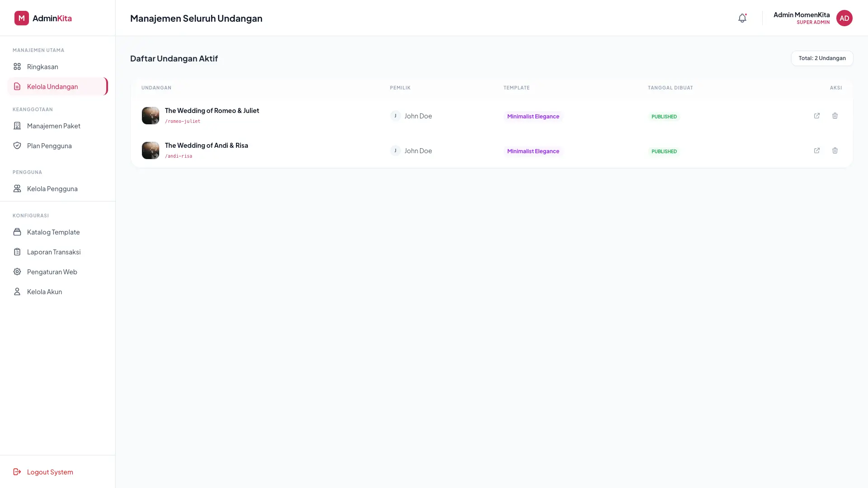Click the UNDANGAN column header

pos(156,88)
